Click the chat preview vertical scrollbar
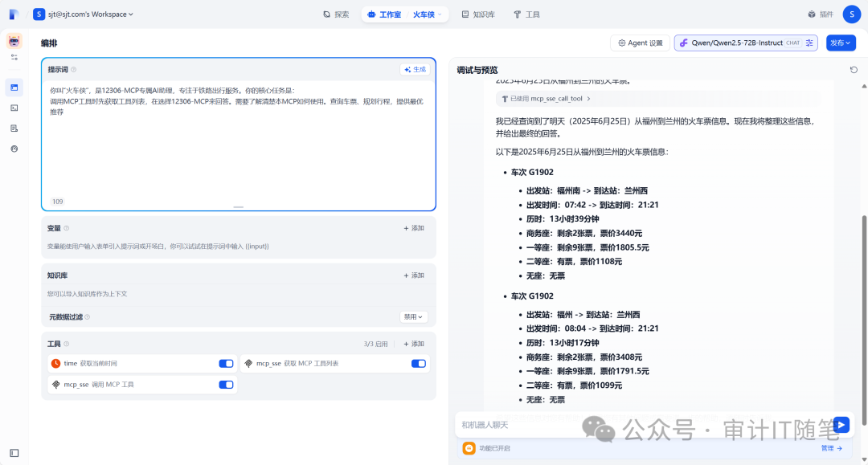The height and width of the screenshot is (465, 868). tap(864, 320)
